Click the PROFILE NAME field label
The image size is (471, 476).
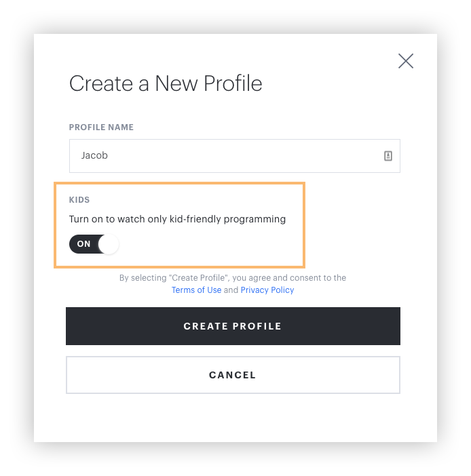tap(101, 127)
